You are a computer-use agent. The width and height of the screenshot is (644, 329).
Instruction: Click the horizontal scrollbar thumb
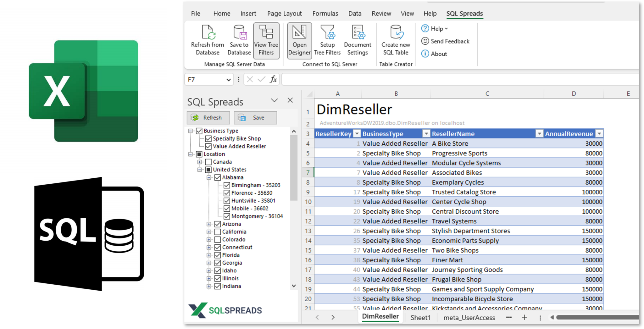point(597,318)
